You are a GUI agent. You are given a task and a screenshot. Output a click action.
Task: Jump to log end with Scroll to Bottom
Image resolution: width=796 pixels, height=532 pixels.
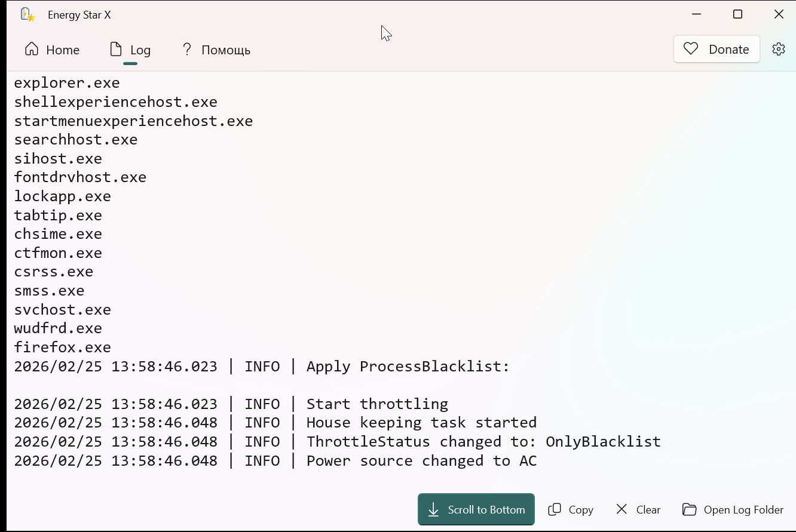tap(476, 509)
